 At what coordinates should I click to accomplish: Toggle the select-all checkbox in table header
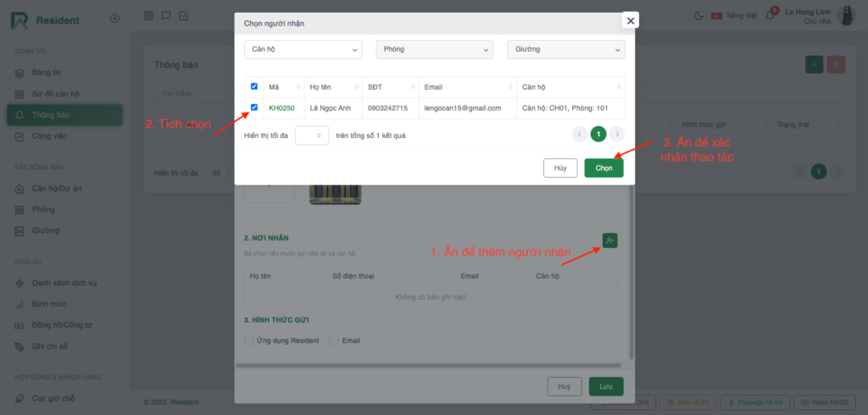pyautogui.click(x=254, y=86)
